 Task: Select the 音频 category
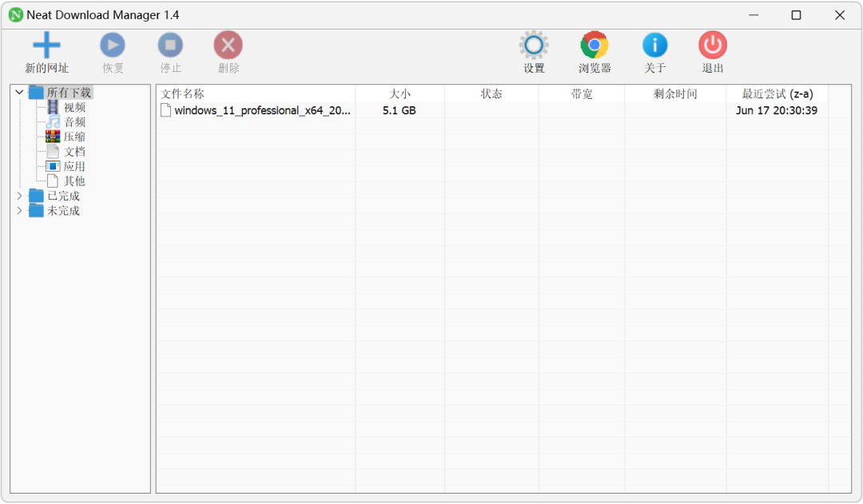pyautogui.click(x=74, y=122)
